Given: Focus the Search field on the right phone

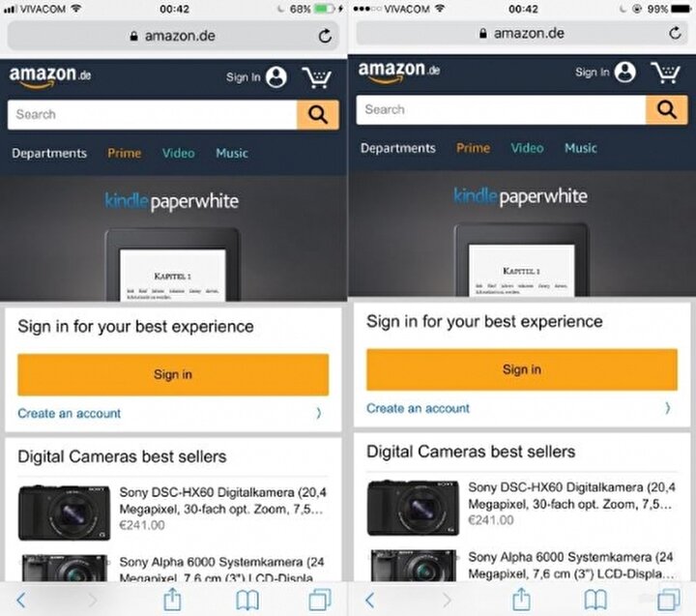Looking at the screenshot, I should pyautogui.click(x=501, y=109).
